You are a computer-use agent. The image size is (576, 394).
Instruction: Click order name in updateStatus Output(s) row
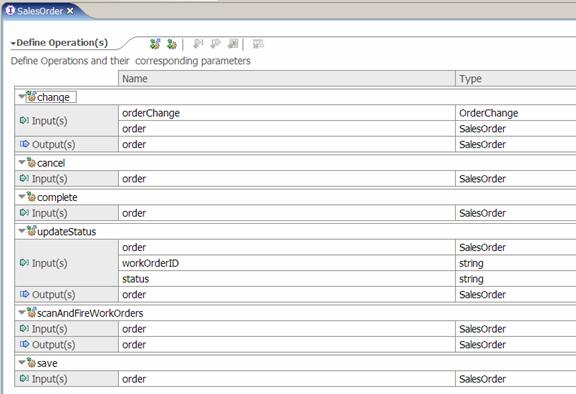click(287, 294)
